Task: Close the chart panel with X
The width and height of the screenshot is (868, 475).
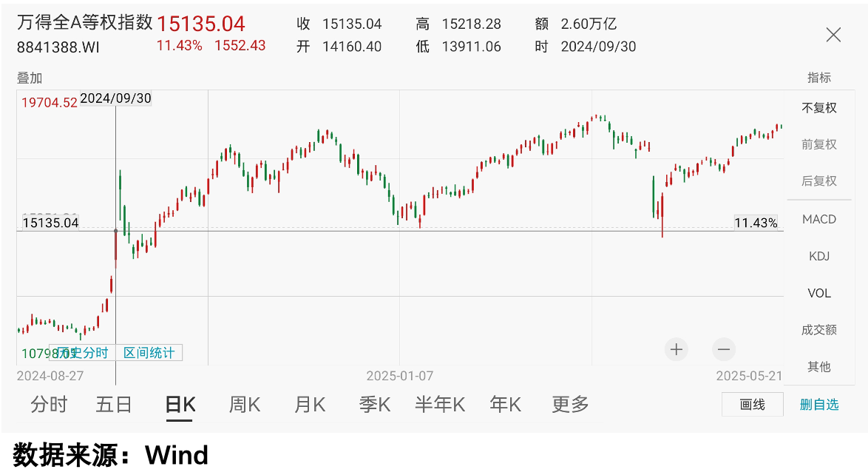Action: pyautogui.click(x=833, y=35)
